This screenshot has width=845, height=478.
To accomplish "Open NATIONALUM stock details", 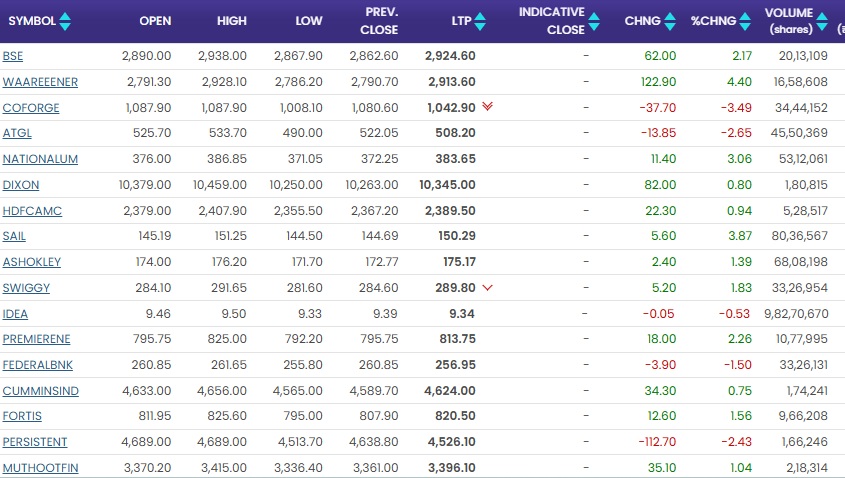I will 40,159.
